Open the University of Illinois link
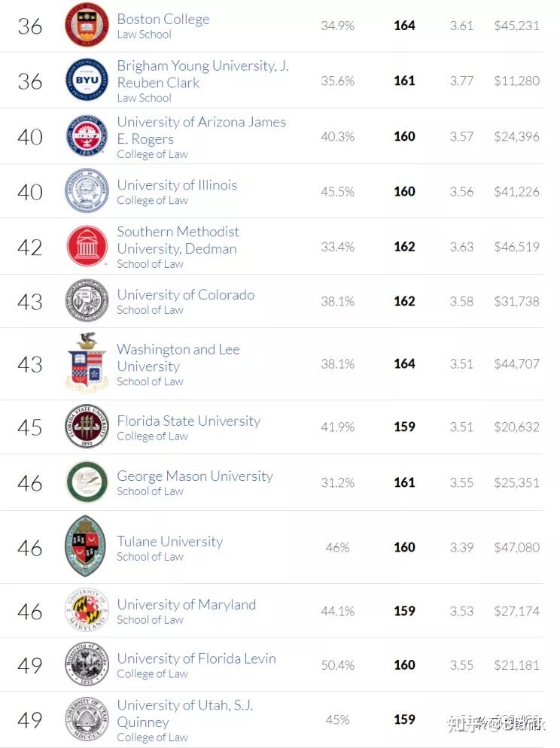This screenshot has width=560, height=748. coord(177,185)
